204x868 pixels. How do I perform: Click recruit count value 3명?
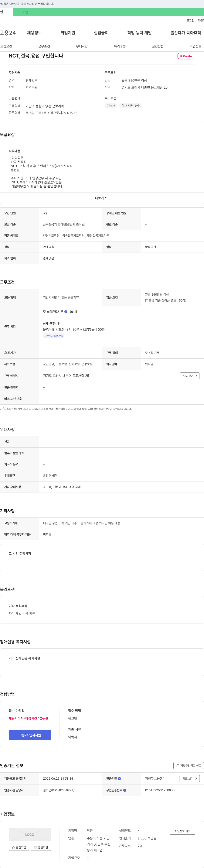tap(45, 213)
